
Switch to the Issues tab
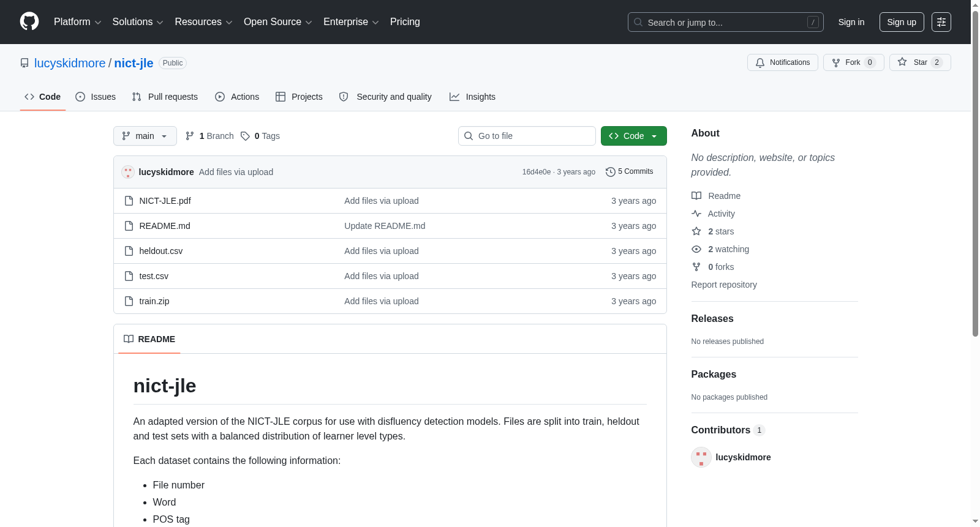click(96, 97)
